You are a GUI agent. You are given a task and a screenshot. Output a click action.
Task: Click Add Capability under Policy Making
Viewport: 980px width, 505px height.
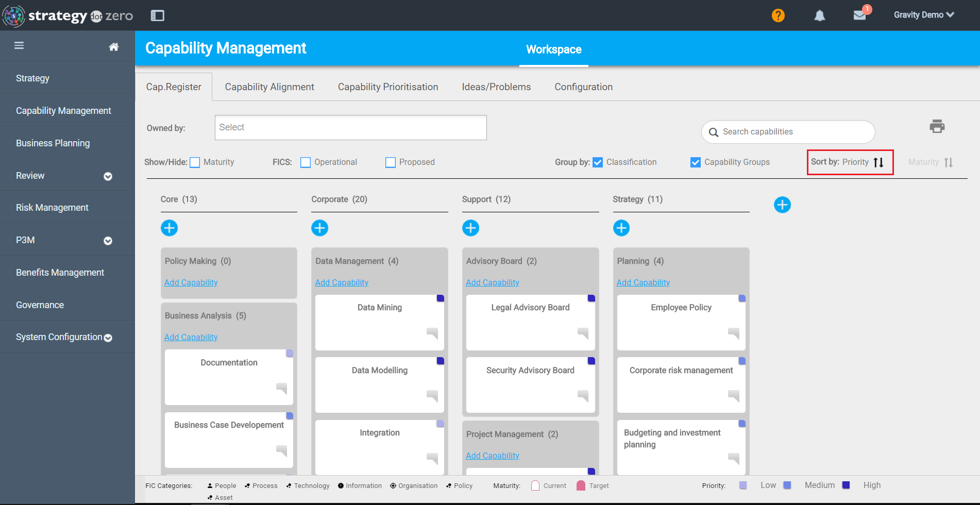[191, 282]
